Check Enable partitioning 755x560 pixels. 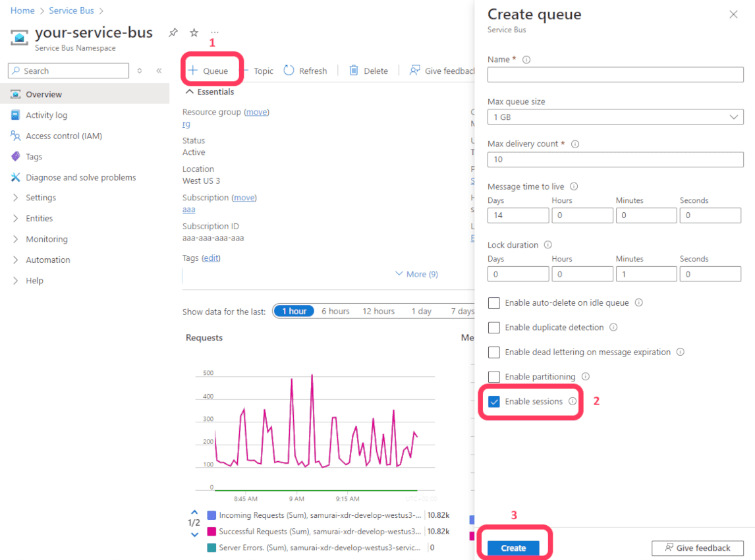[x=493, y=376]
